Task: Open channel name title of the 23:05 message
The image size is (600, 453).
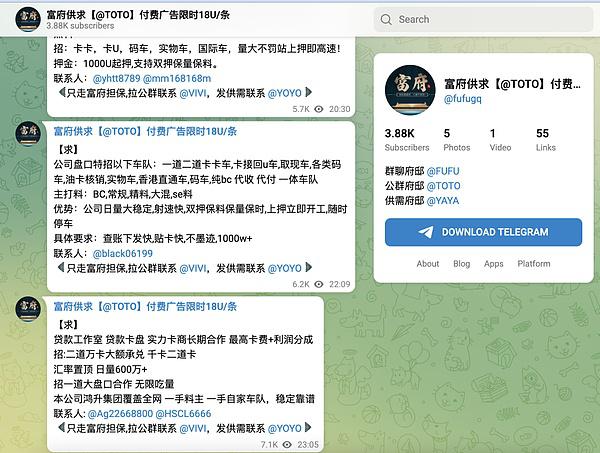Action: pyautogui.click(x=145, y=306)
